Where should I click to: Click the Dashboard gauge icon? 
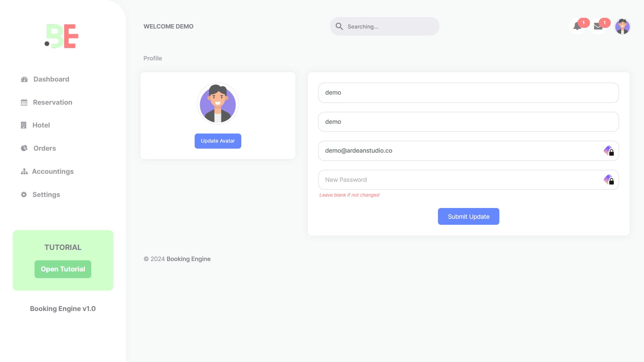[24, 80]
